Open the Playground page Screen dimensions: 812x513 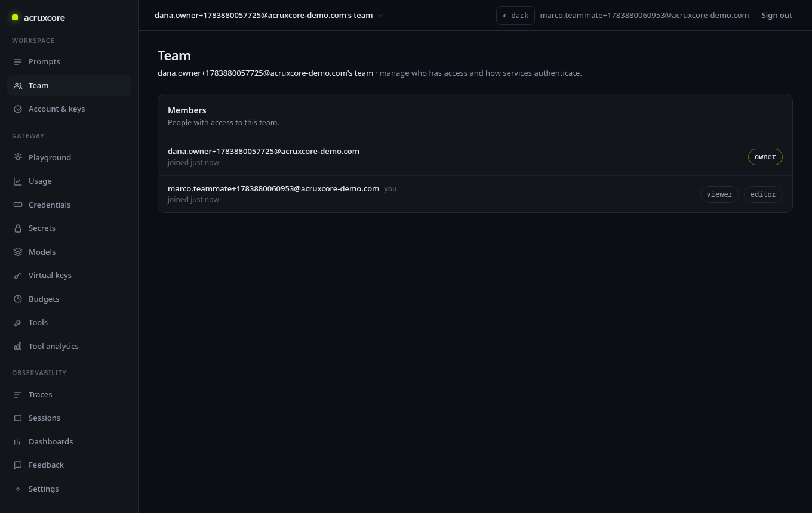pos(69,157)
